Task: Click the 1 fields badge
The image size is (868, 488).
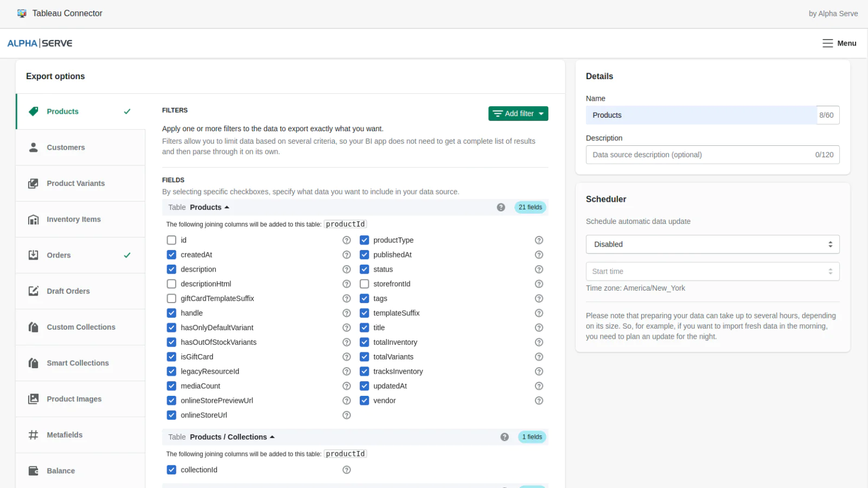Action: [x=532, y=437]
